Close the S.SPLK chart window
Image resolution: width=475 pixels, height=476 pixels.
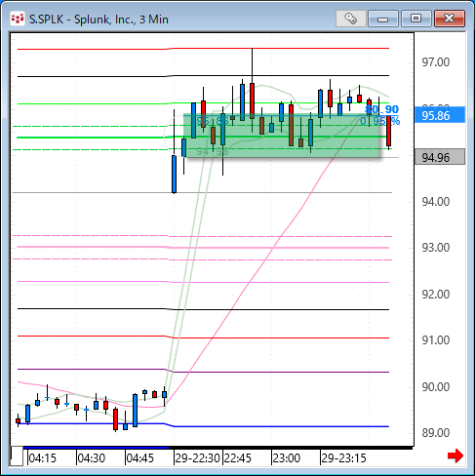(450, 19)
